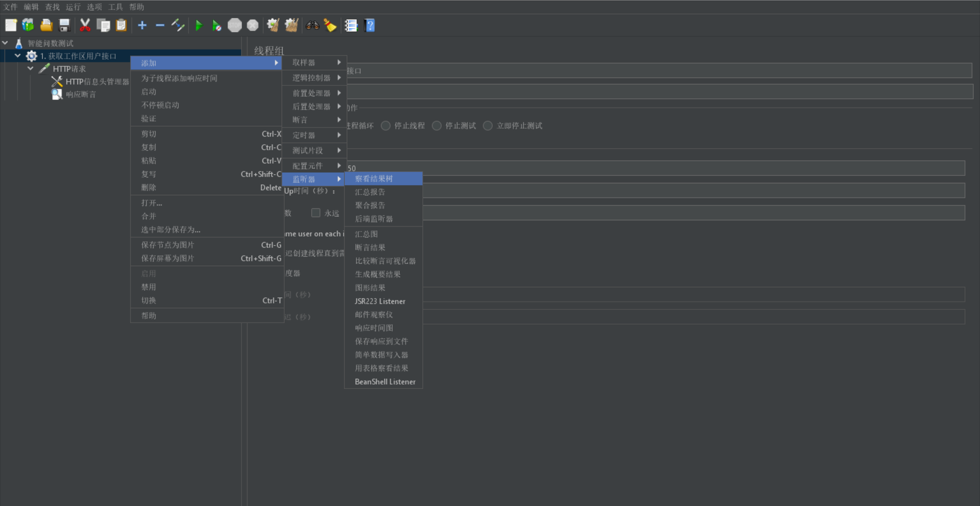Screen dimensions: 980x506
Task: Expand the 后置处理器 submenu
Action: tap(314, 106)
